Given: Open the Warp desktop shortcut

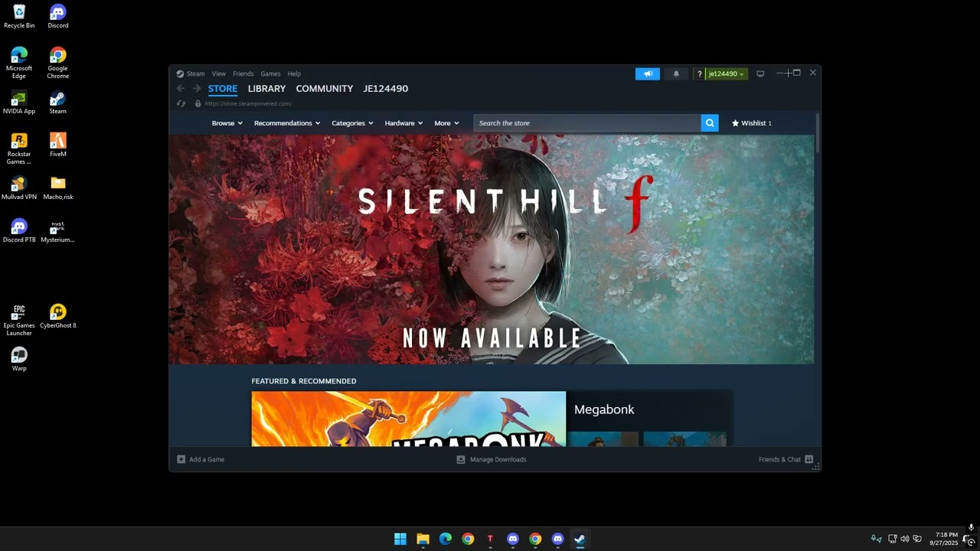Looking at the screenshot, I should point(19,359).
